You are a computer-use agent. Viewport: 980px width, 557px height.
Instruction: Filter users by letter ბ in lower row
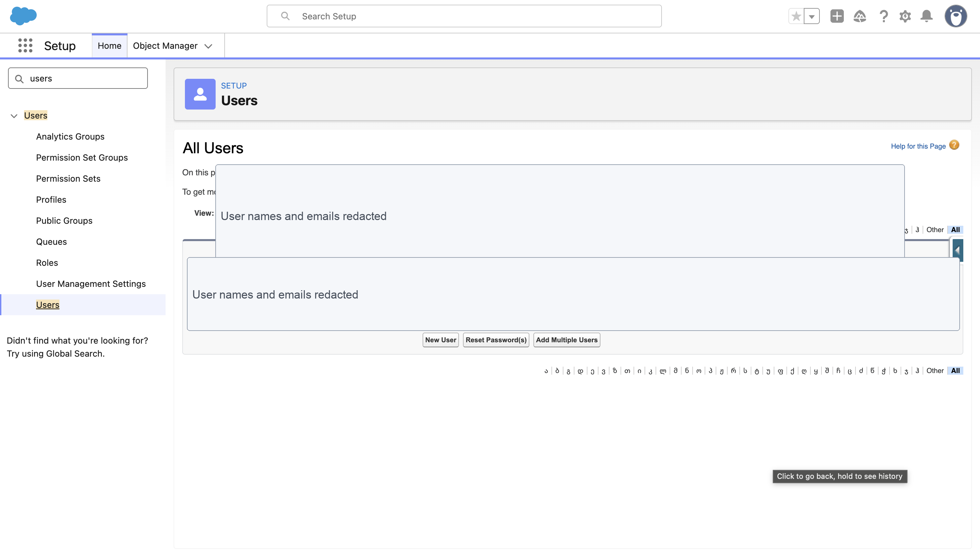point(557,371)
